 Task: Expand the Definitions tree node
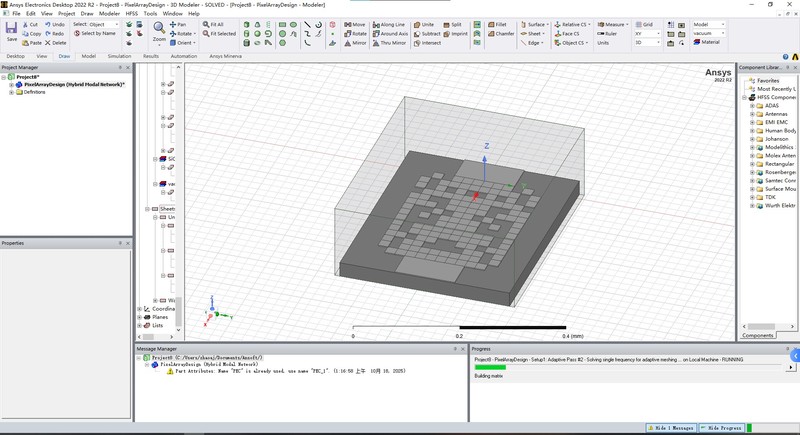click(x=11, y=92)
